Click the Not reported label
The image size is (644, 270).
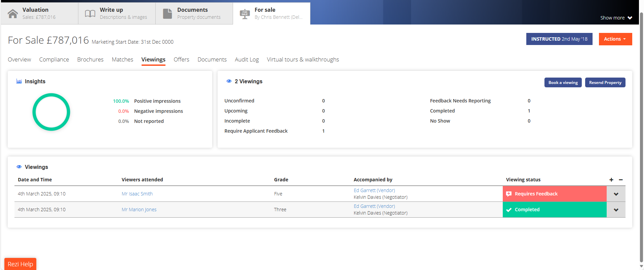coord(149,121)
